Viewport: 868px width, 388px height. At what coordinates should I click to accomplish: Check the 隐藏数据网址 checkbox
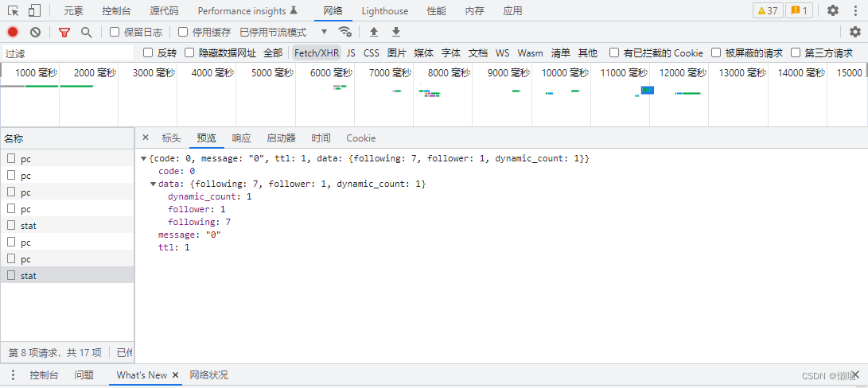pos(189,52)
